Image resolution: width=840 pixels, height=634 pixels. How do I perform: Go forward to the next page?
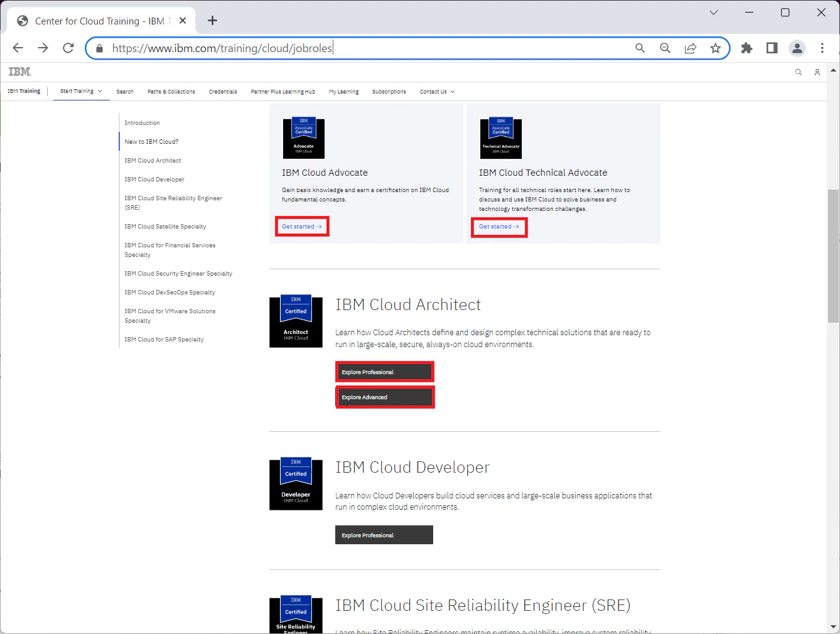(x=43, y=48)
